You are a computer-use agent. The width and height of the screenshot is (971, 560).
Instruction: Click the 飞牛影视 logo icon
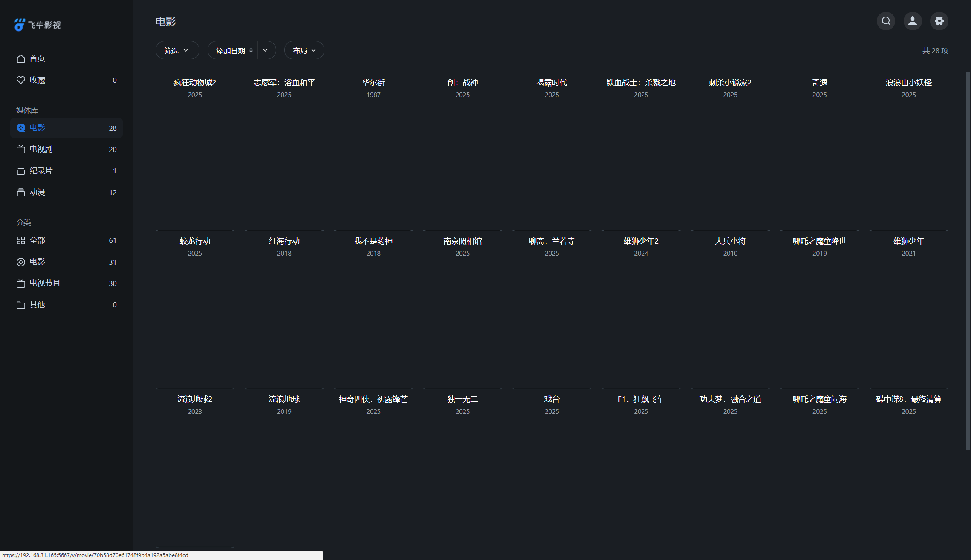20,25
